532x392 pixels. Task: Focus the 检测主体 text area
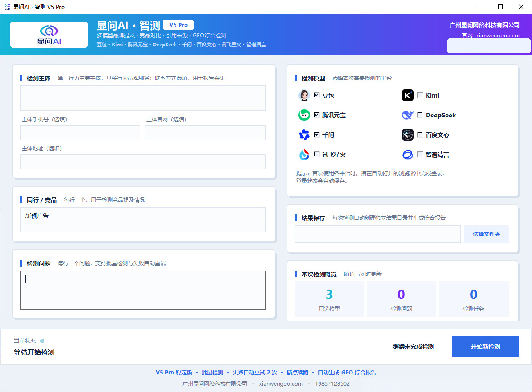143,98
